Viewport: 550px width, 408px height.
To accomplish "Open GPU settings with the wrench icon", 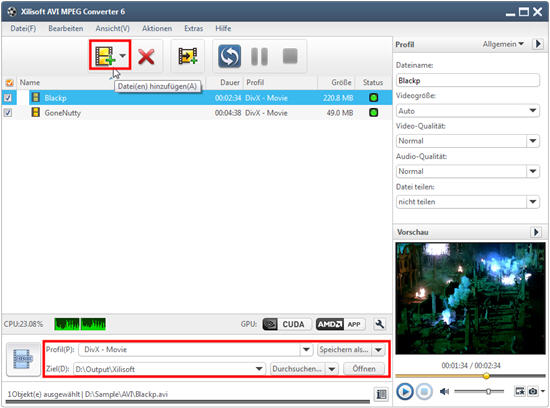I will 380,324.
